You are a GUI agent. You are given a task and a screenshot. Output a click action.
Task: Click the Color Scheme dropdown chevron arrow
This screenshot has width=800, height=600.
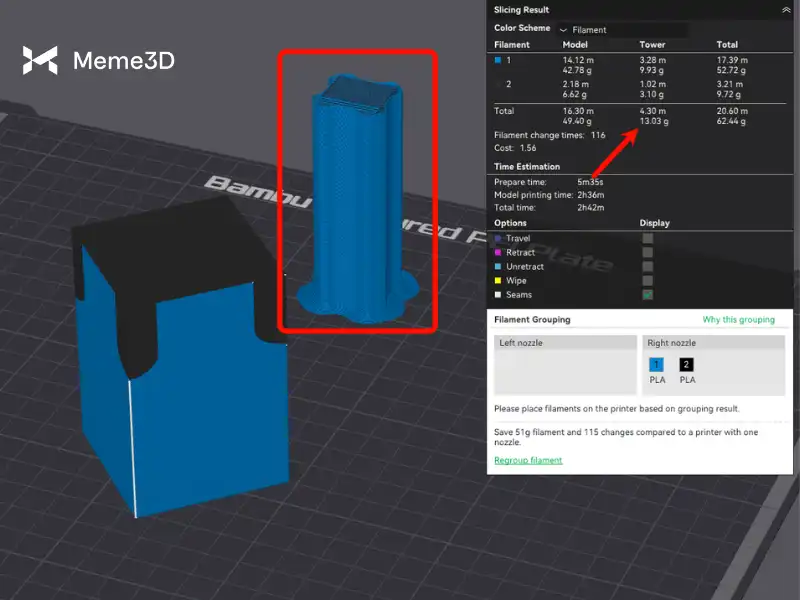click(563, 30)
